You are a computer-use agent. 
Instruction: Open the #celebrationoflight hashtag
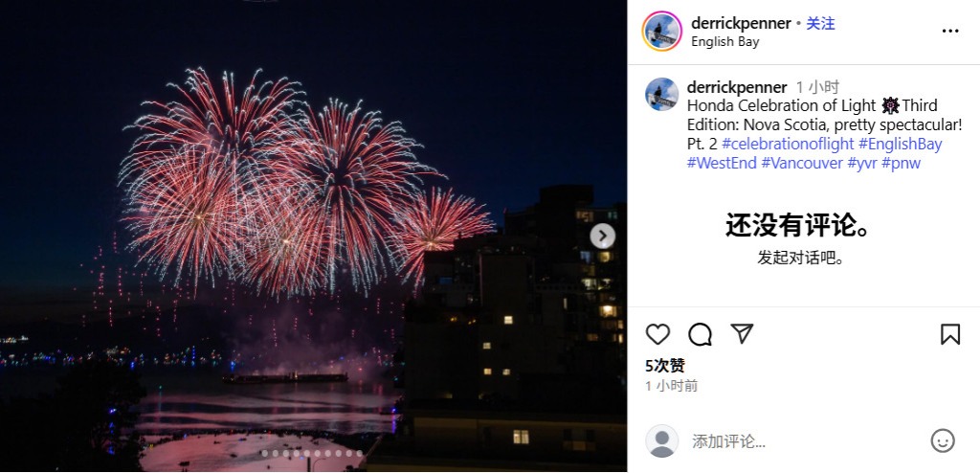click(x=788, y=144)
